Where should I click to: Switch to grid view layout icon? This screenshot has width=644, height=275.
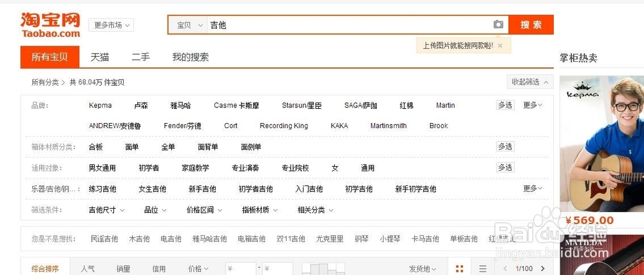point(460,269)
